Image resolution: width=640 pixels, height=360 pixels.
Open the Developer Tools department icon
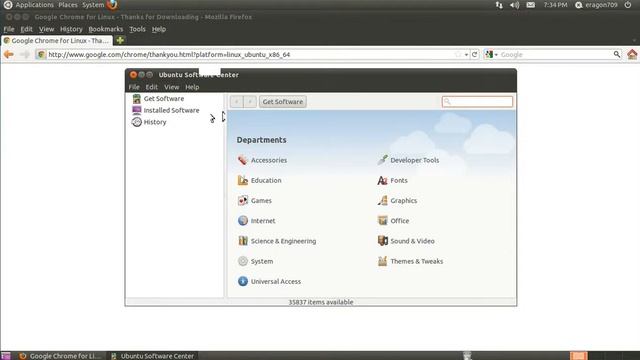coord(382,160)
